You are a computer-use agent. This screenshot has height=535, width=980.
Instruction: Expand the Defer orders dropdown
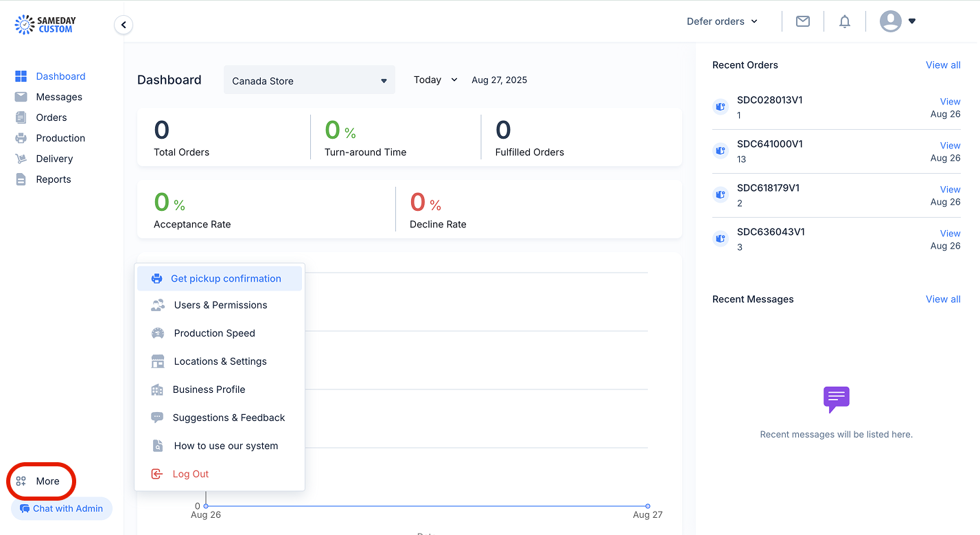[722, 21]
